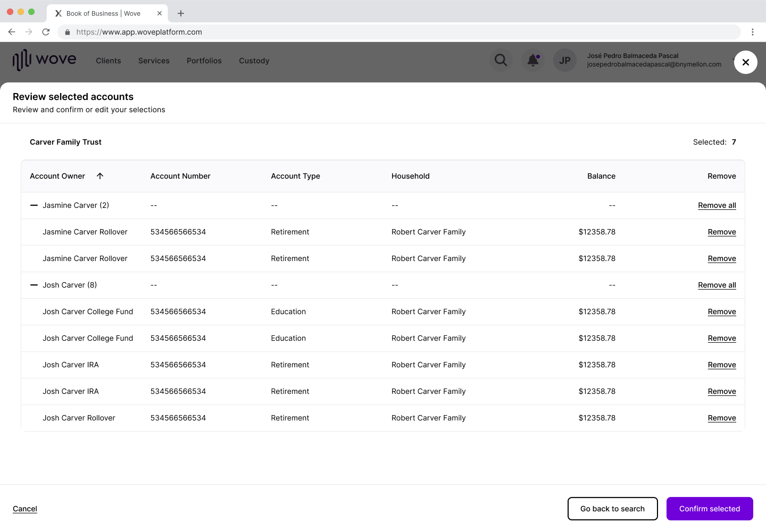The height and width of the screenshot is (532, 766).
Task: Click Confirm selected
Action: (x=710, y=509)
